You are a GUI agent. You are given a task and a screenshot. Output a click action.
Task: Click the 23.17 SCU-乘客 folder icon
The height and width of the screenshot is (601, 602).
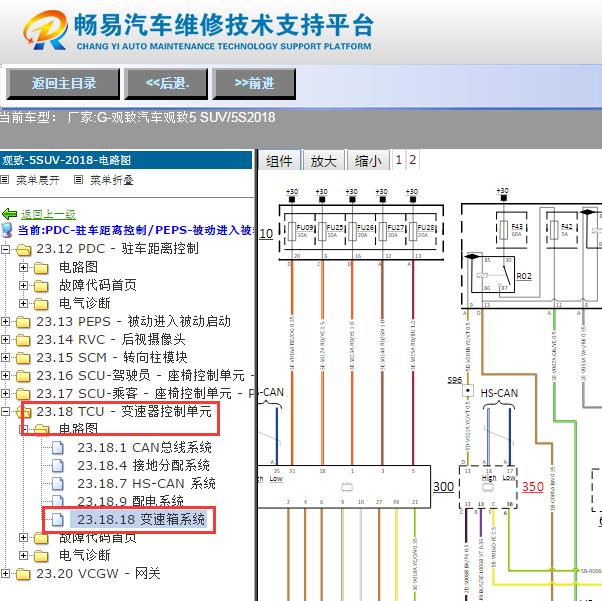[23, 394]
